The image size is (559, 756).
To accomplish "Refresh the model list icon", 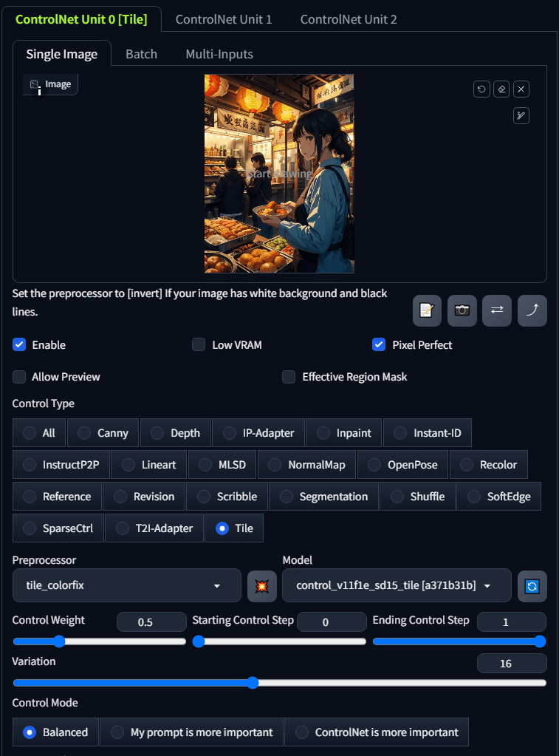I will pos(532,586).
